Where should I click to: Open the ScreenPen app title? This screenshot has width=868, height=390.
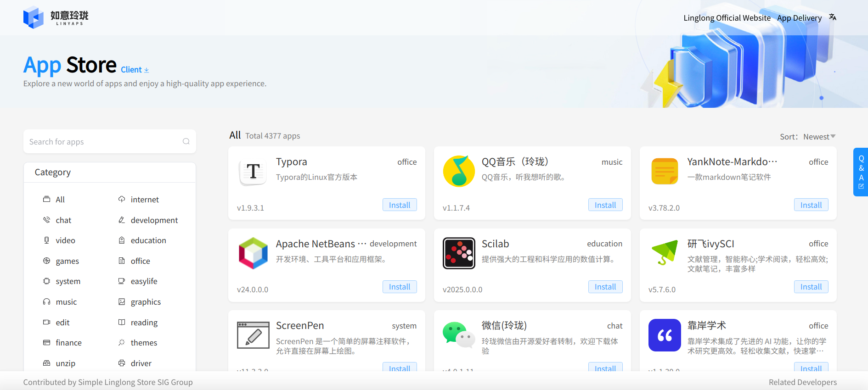(299, 326)
